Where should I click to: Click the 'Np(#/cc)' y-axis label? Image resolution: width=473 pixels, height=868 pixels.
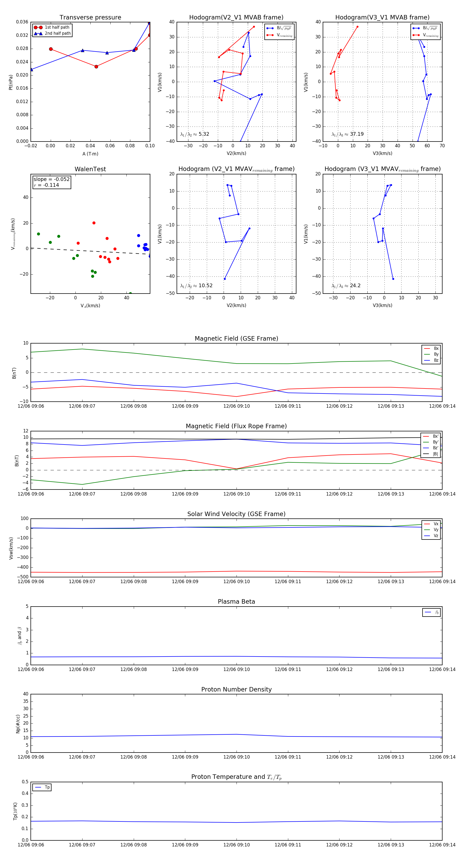18,723
